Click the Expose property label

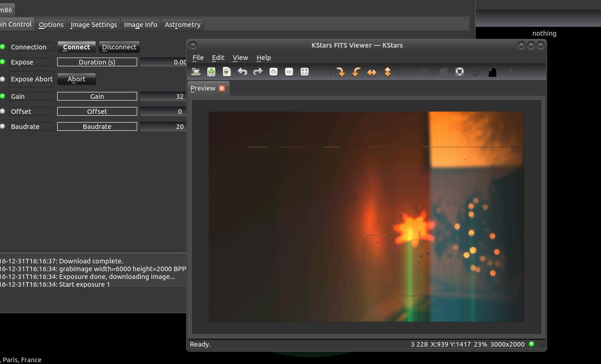tap(32, 62)
